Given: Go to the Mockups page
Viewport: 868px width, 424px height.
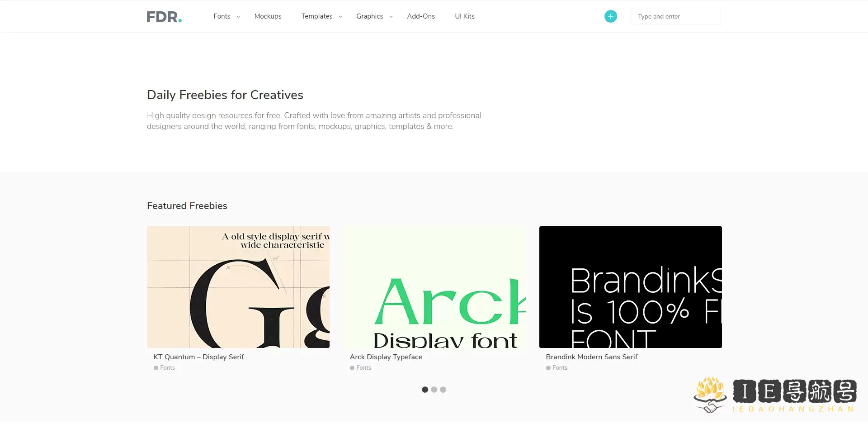Looking at the screenshot, I should pos(268,16).
